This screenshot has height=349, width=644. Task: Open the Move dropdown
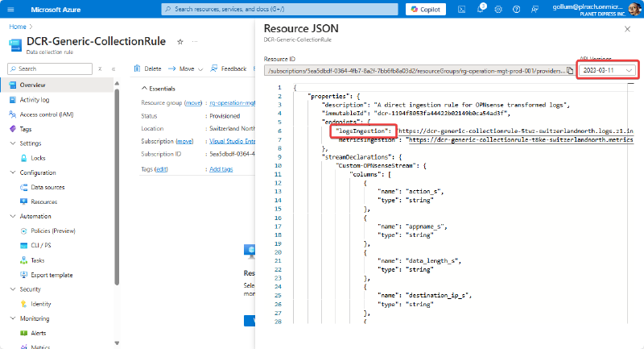pyautogui.click(x=186, y=69)
